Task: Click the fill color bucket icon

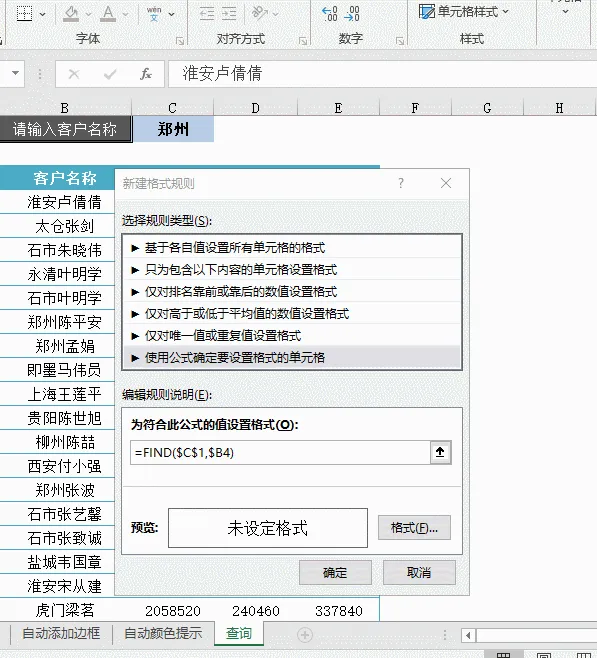Action: (x=70, y=14)
